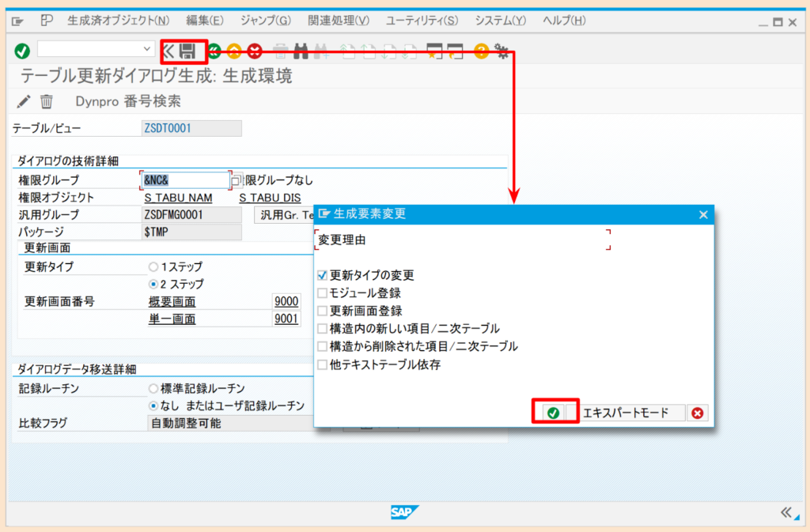Click the Back arrow toolbar icon
Screen dimensions: 810x532
tap(168, 51)
